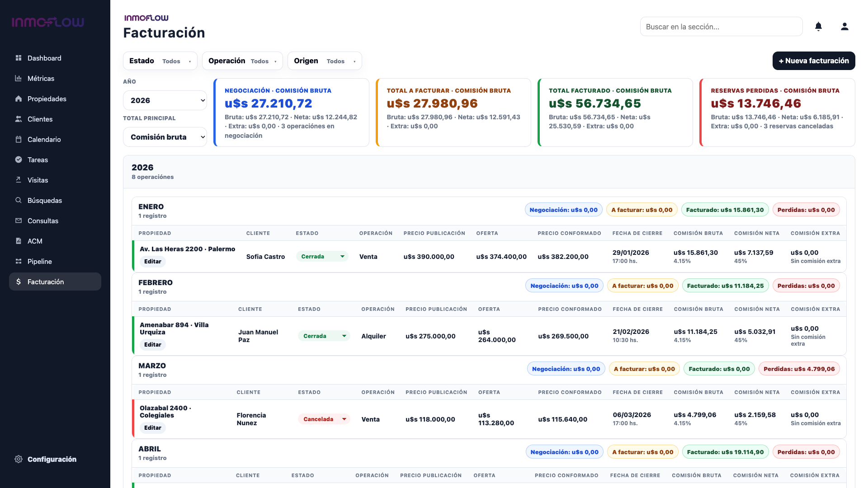Click Abril Perdidas u$s 0,00 badge

point(806,452)
